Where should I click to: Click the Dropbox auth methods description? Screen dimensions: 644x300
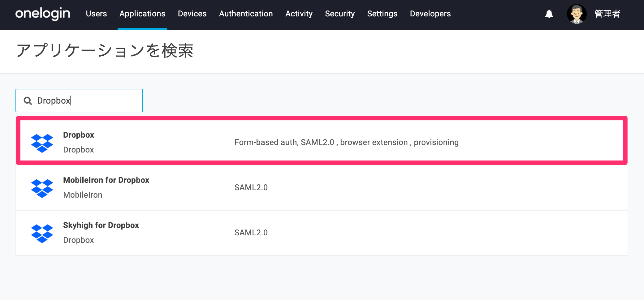(x=347, y=142)
